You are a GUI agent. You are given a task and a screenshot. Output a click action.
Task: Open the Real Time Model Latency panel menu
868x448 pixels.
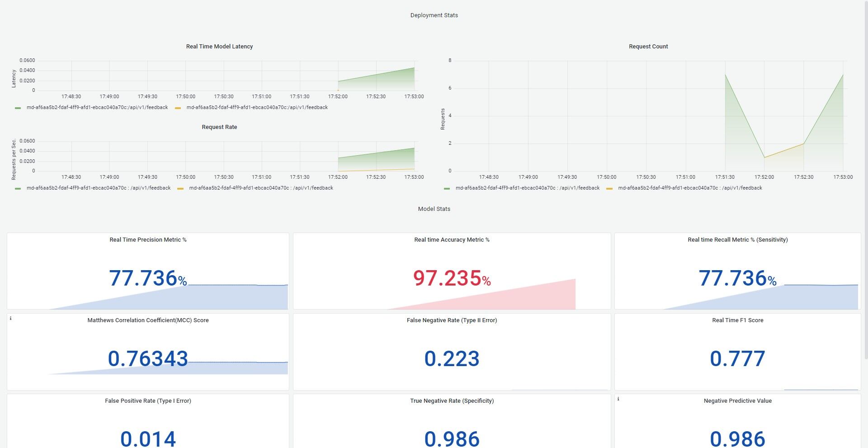click(x=219, y=47)
